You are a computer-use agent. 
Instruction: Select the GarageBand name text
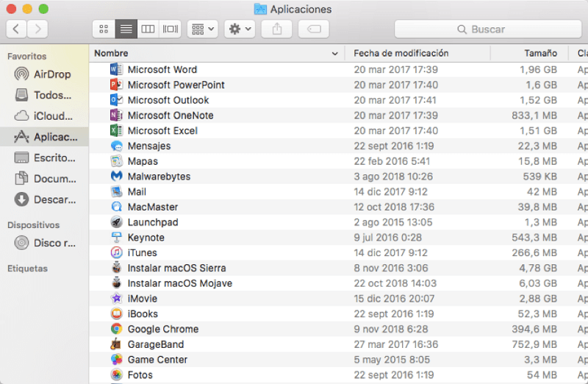(x=156, y=344)
